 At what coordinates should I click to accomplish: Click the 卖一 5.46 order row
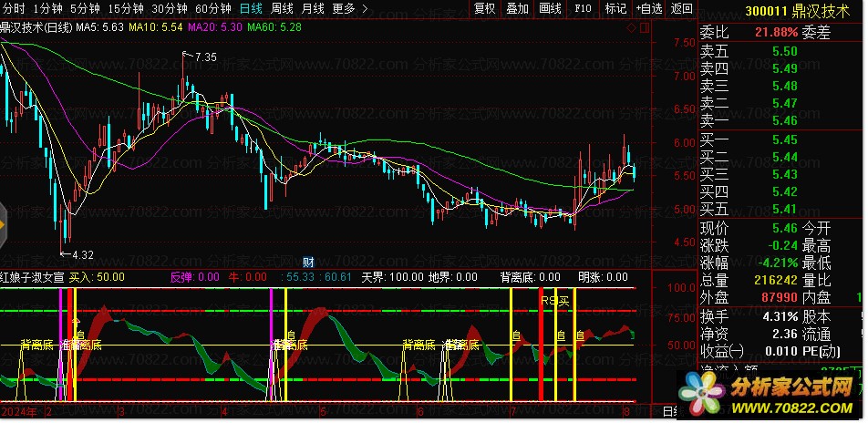(780, 120)
